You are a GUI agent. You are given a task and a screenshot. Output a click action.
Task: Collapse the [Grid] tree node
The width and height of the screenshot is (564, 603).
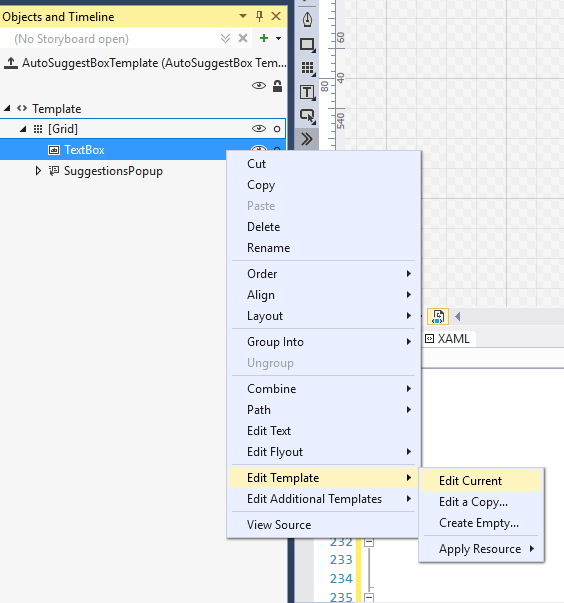[23, 129]
